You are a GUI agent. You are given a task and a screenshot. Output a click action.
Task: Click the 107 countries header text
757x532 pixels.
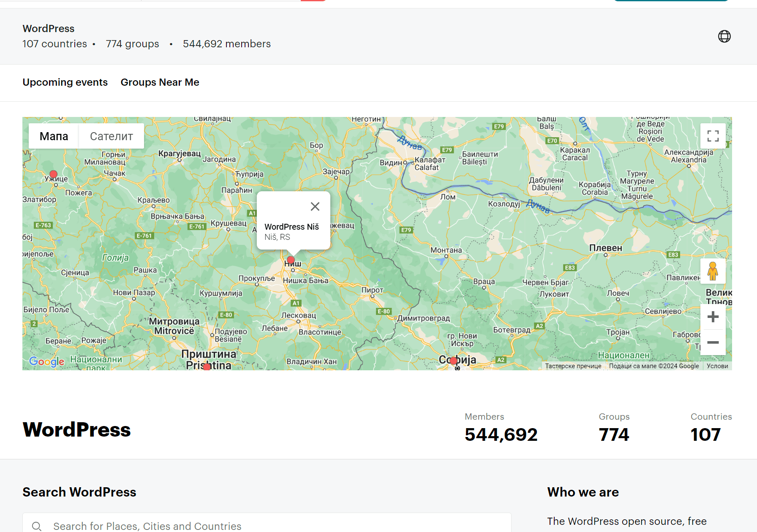pos(54,44)
